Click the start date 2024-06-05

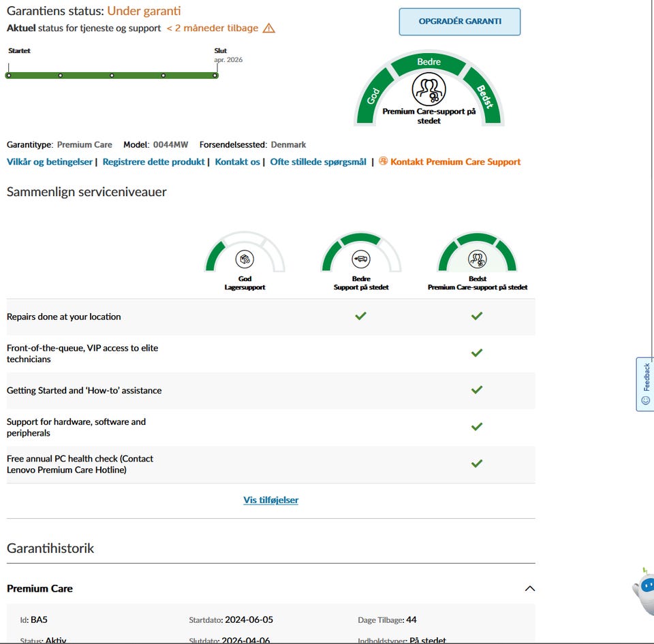click(x=249, y=619)
